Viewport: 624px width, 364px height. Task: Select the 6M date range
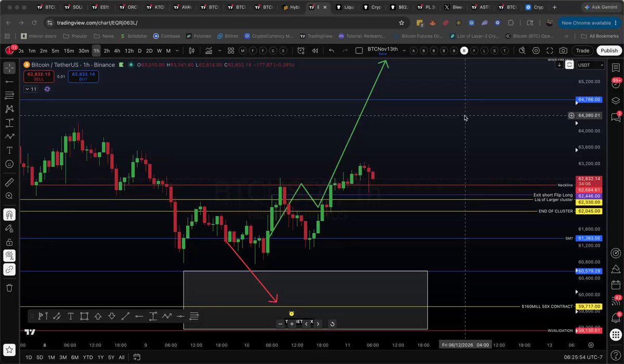(75, 357)
